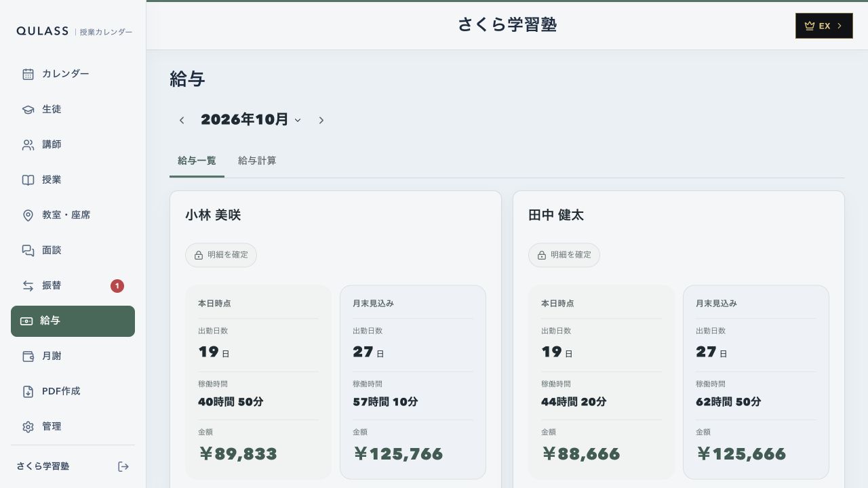
Task: Click the 振替 swap arrows icon
Action: coord(28,285)
